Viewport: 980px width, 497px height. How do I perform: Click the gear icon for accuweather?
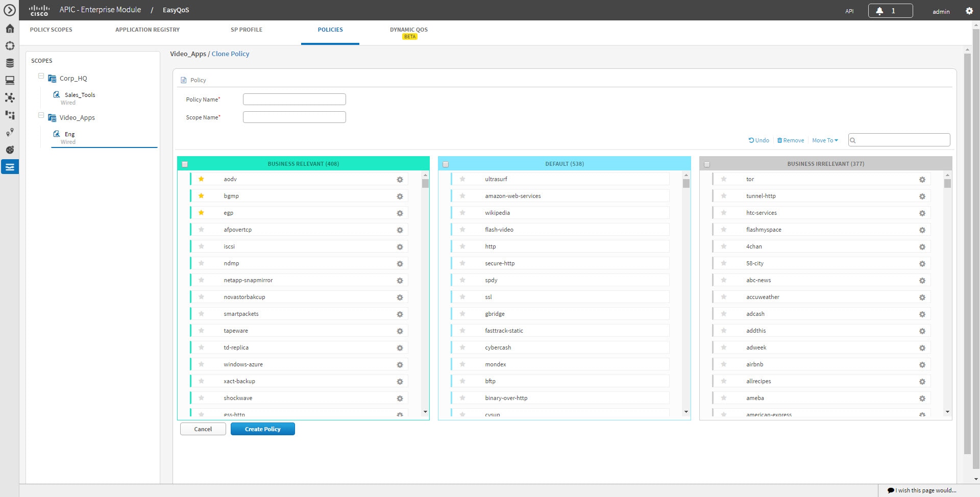pyautogui.click(x=922, y=297)
